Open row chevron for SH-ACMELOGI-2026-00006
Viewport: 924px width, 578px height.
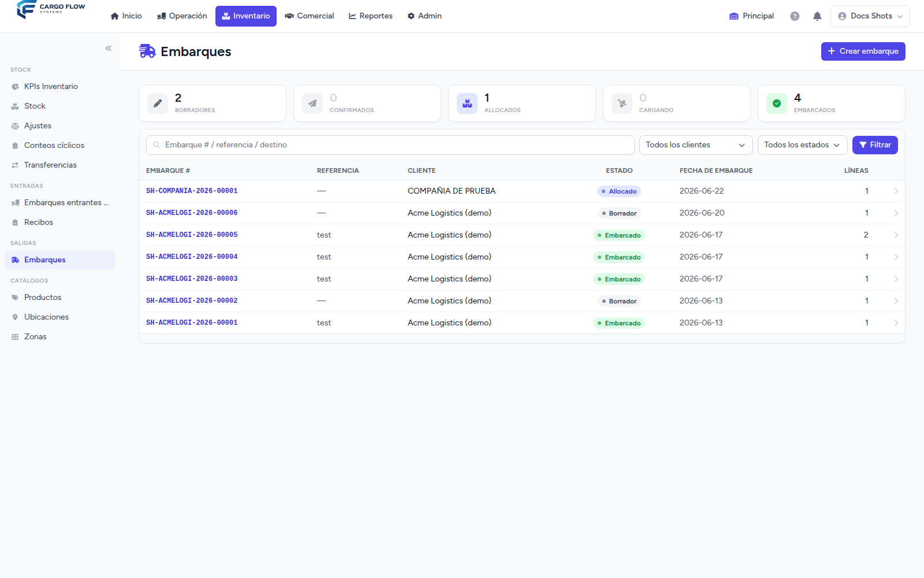pos(896,213)
